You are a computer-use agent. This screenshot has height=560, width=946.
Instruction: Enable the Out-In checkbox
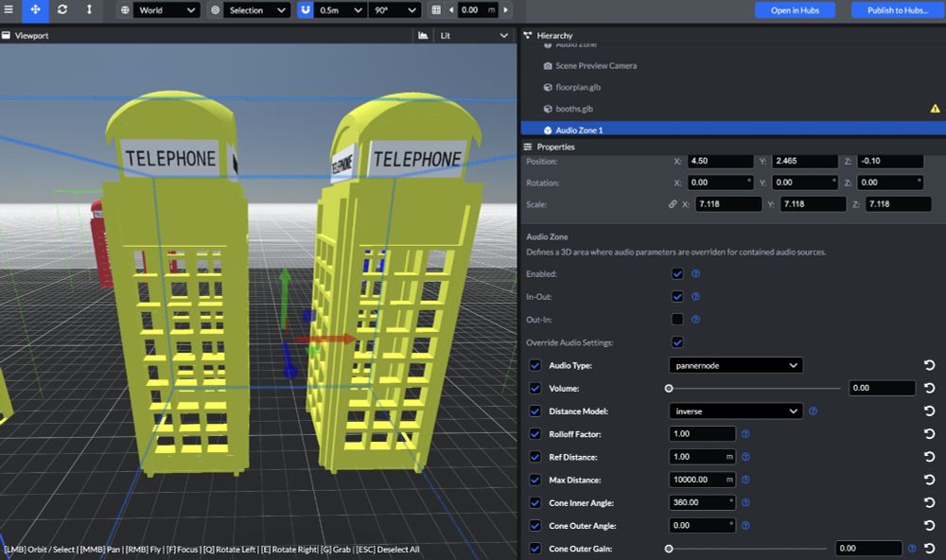[x=677, y=319]
